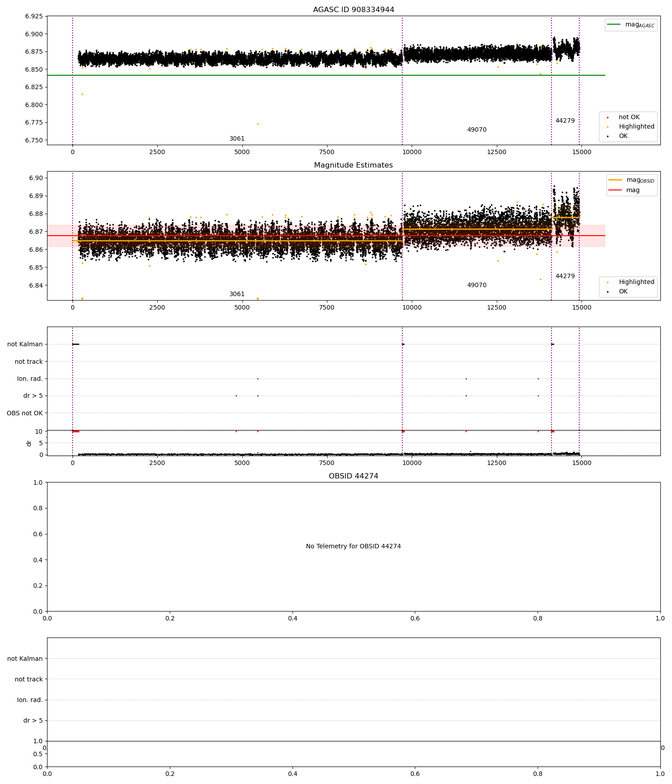This screenshot has width=672, height=784.
Task: Click the '49070' label in the top plot
Action: tap(477, 130)
